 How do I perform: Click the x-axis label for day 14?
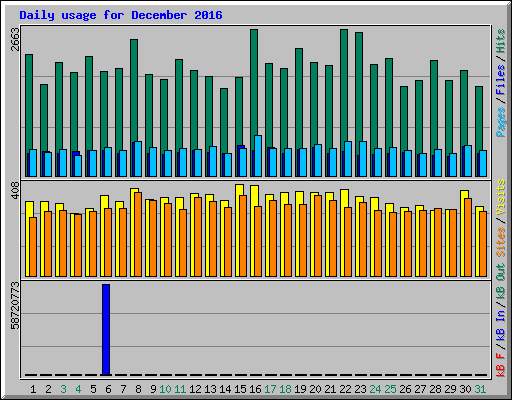(x=225, y=389)
